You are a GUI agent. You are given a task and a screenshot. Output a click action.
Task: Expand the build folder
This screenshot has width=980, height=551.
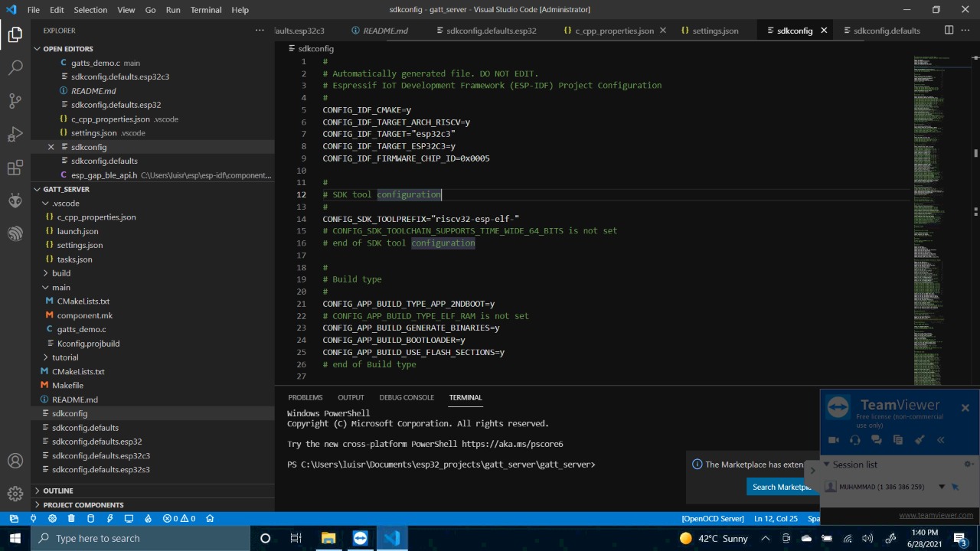point(46,273)
